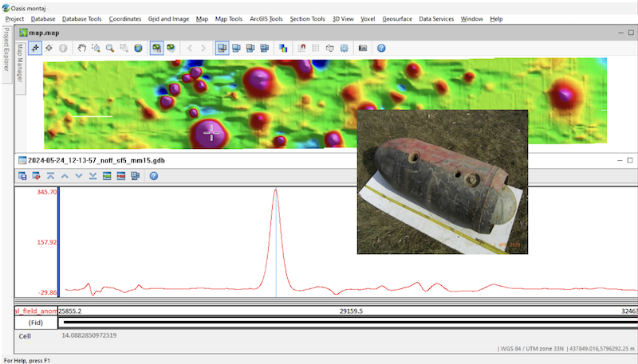
Task: Click the globe full-extent icon
Action: coord(138,48)
